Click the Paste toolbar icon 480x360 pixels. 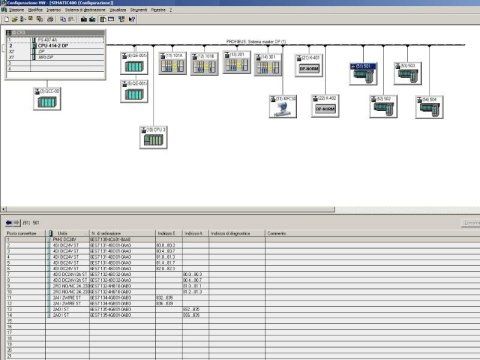(71, 19)
